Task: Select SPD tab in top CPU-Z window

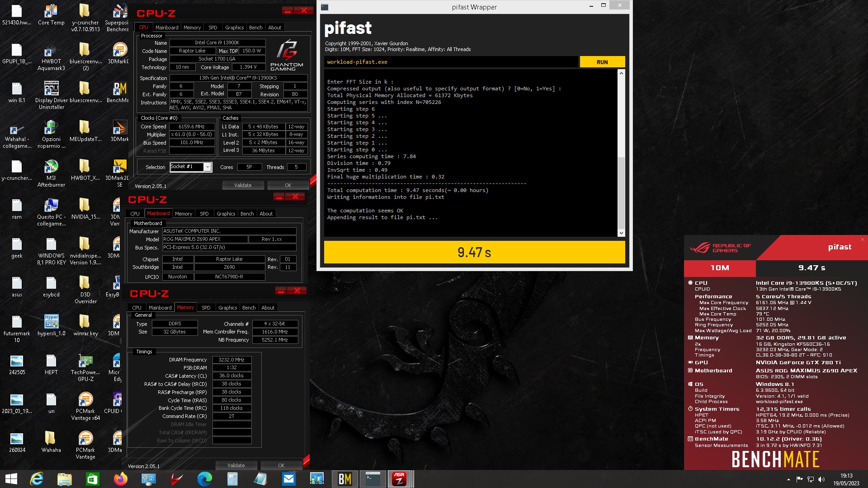Action: point(212,28)
